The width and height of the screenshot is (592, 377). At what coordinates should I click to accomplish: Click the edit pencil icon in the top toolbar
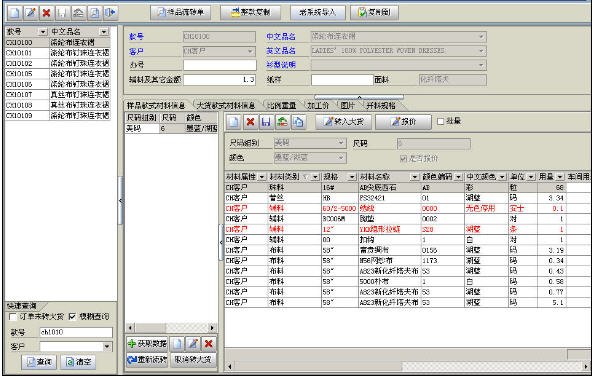tap(31, 13)
